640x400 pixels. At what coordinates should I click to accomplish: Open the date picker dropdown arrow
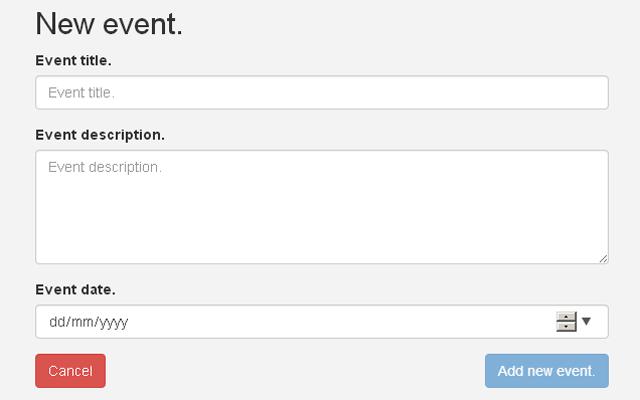click(587, 321)
